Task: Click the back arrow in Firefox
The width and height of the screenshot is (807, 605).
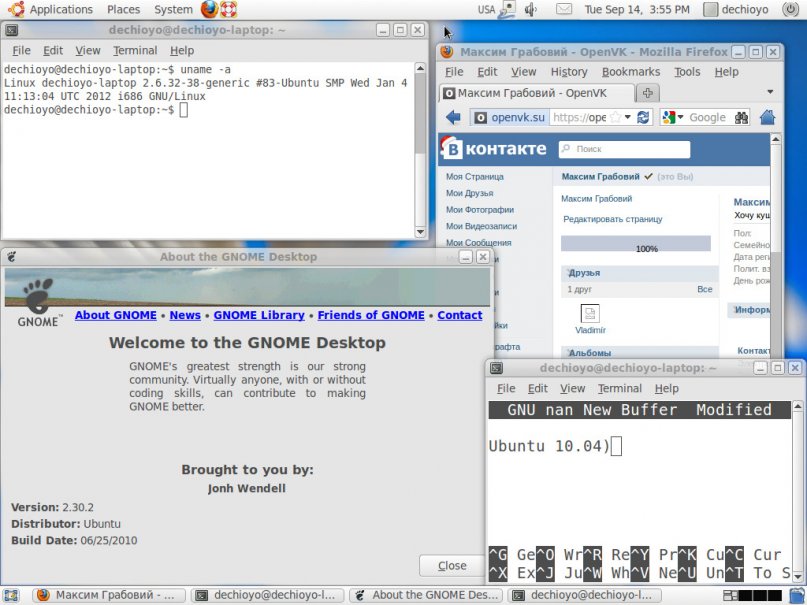Action: [453, 117]
